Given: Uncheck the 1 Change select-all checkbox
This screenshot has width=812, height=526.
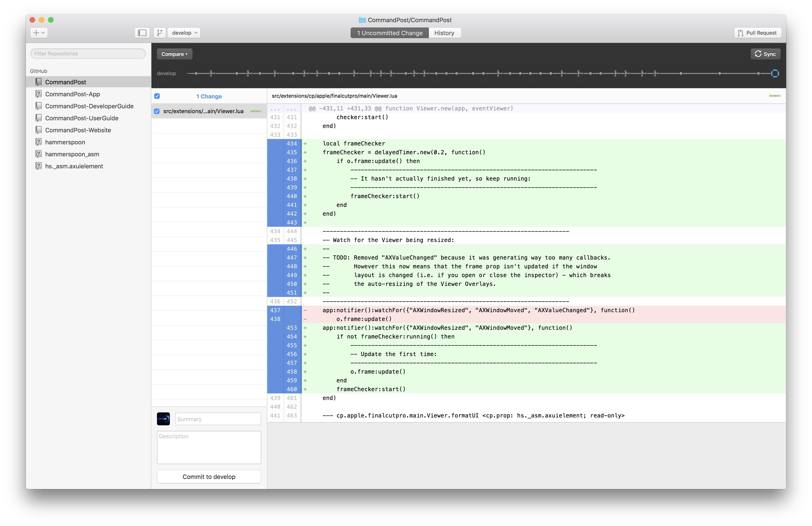Looking at the screenshot, I should pos(157,96).
